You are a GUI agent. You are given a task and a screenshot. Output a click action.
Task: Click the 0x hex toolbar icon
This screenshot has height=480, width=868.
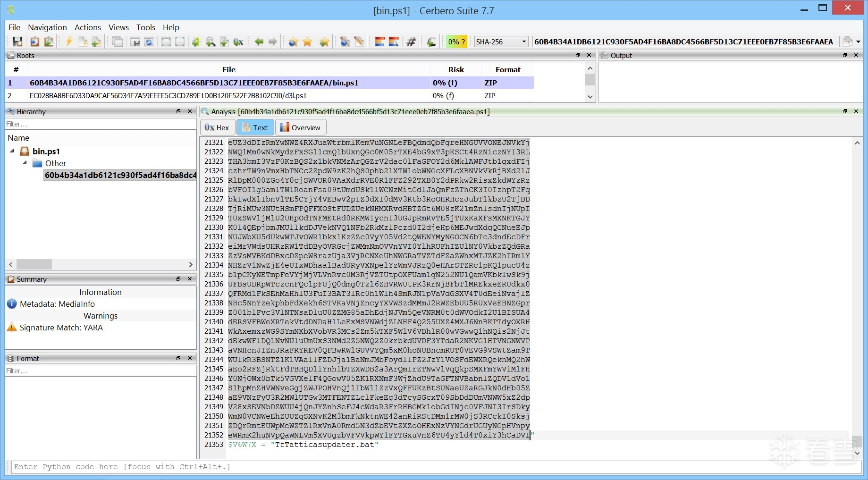click(x=238, y=42)
